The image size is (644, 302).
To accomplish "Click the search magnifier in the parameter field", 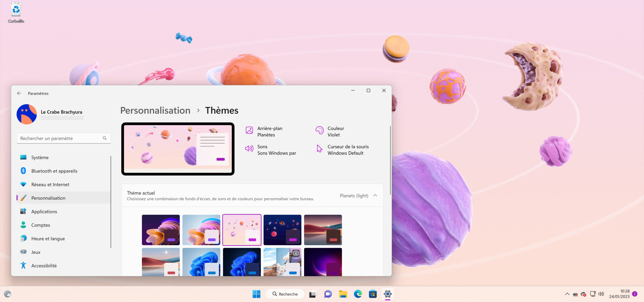I will pos(105,138).
